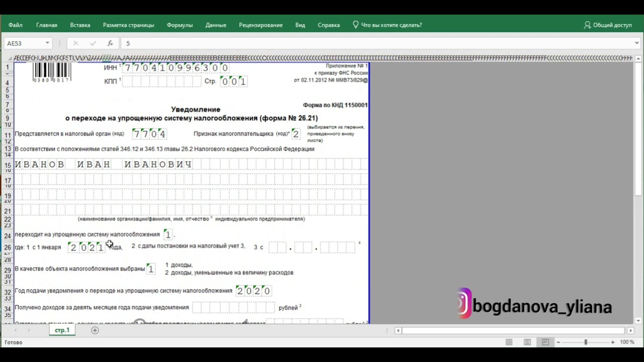
Task: Click the 100% zoom level
Action: pos(627,342)
